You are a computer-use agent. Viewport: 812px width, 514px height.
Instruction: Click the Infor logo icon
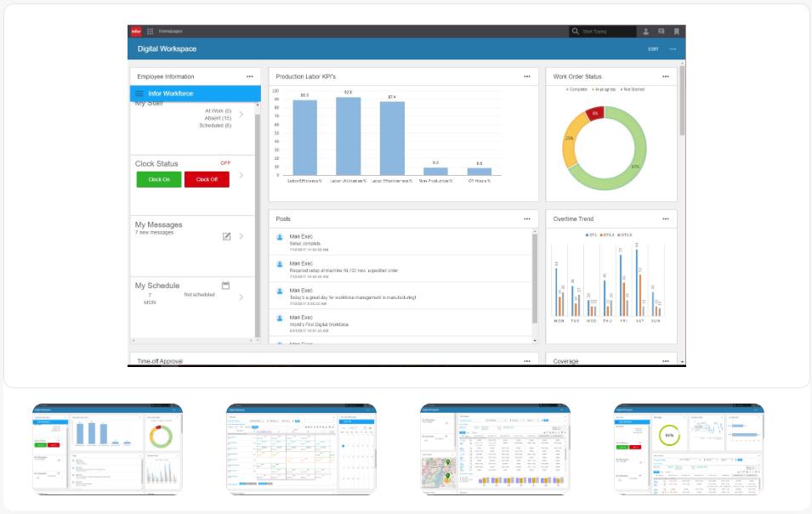pos(136,31)
